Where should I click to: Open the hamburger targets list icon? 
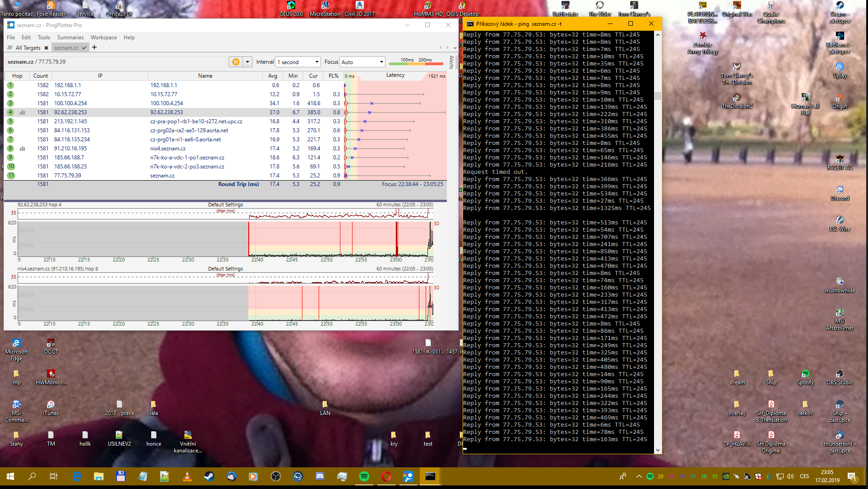(x=10, y=48)
